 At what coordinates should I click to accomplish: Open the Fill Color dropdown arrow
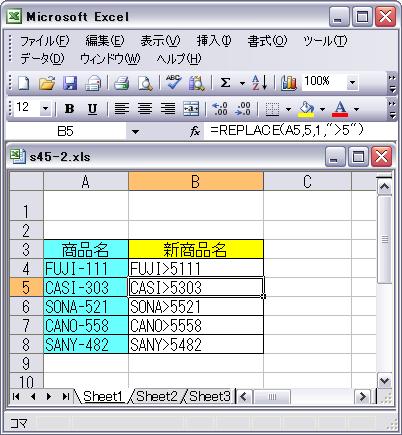(322, 109)
